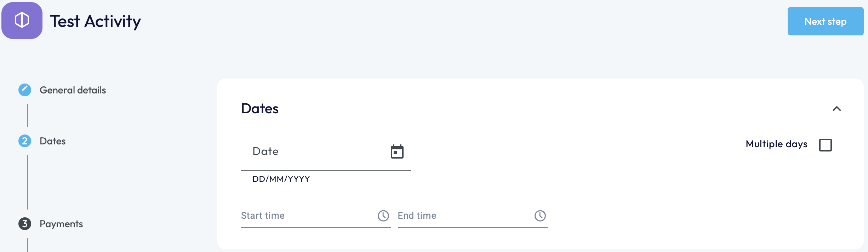Enable the Multiple days checkbox
The image size is (868, 252).
[825, 145]
